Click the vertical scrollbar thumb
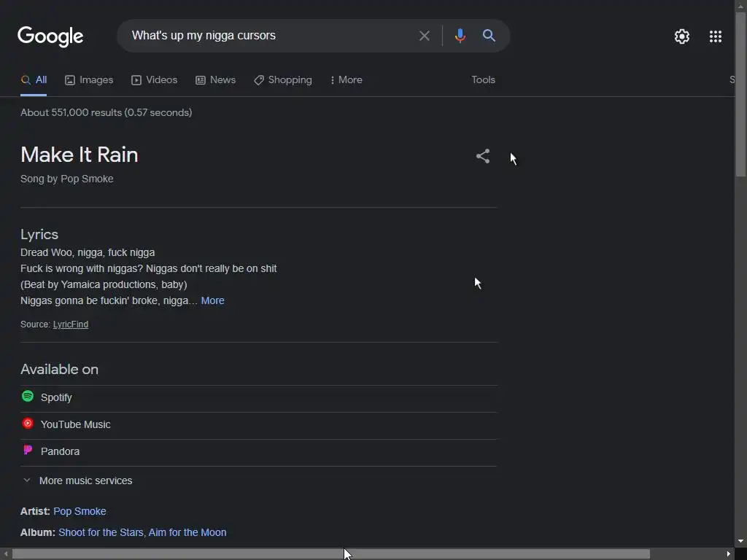Screen dimensions: 747x560 tap(741, 94)
